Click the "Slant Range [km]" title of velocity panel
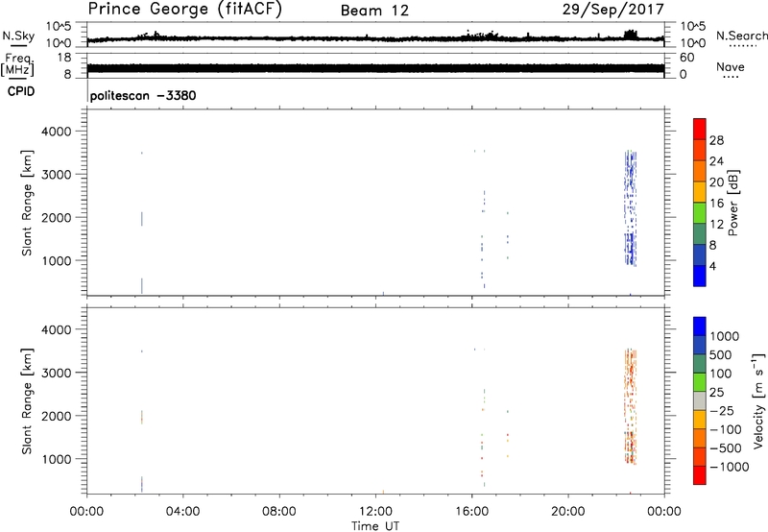 coord(27,401)
